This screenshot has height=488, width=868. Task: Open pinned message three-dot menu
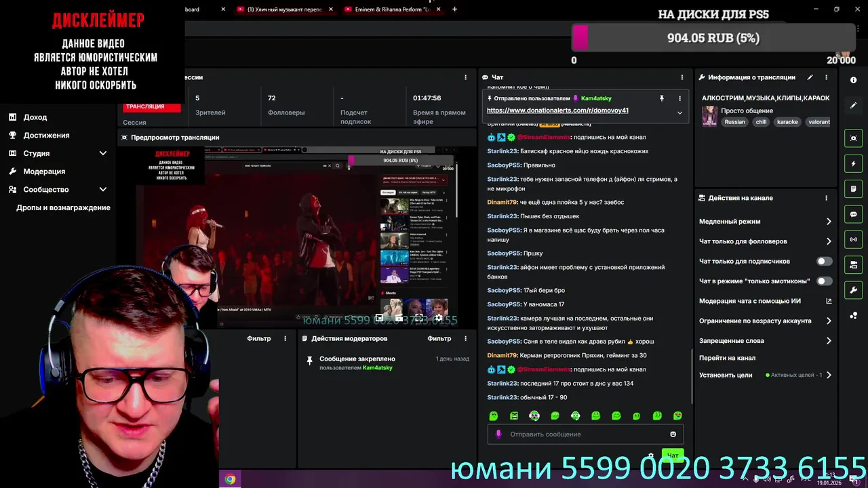(x=679, y=98)
